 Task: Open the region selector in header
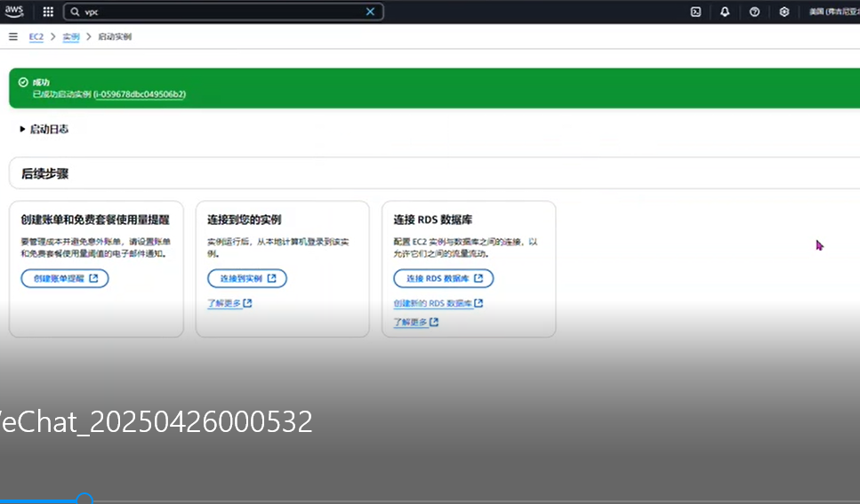click(x=834, y=12)
